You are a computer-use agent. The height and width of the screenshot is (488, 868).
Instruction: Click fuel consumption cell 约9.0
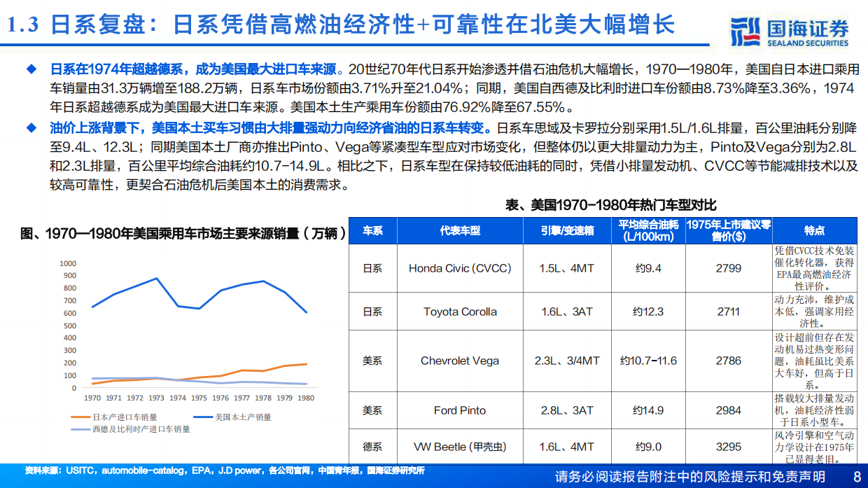click(648, 447)
